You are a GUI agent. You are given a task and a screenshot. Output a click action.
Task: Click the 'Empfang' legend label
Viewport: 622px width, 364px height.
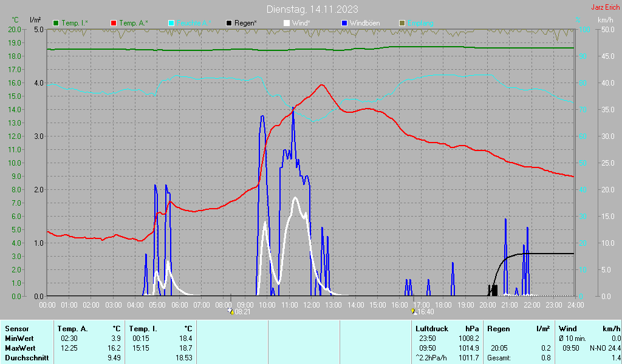point(420,23)
